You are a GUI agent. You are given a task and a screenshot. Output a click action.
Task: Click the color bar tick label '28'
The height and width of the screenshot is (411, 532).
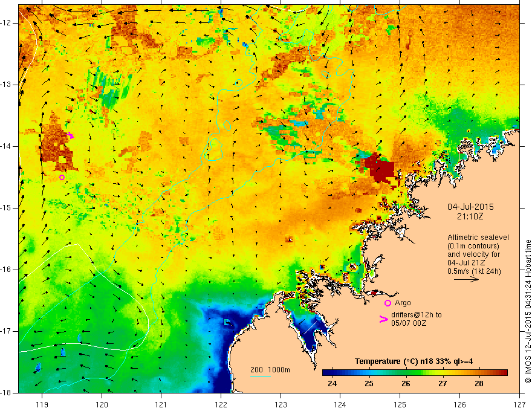[479, 384]
